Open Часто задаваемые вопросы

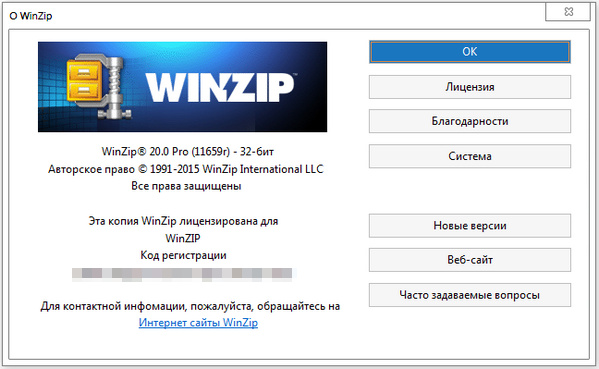[x=469, y=295]
